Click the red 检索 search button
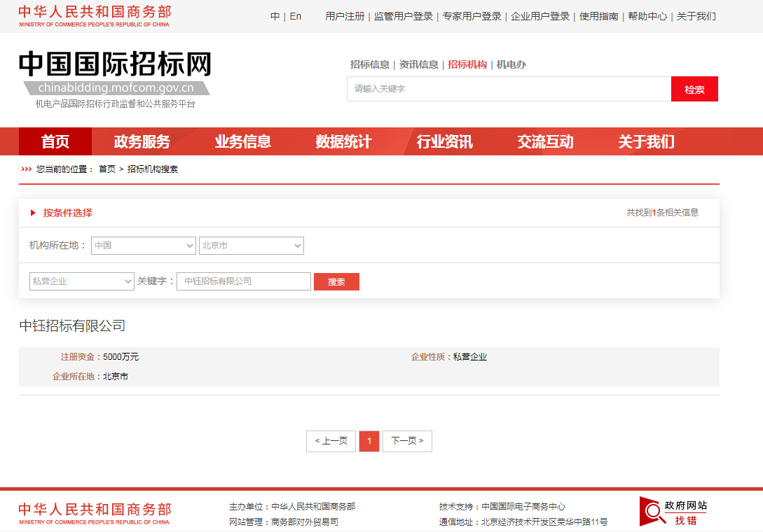The width and height of the screenshot is (763, 532). (694, 89)
